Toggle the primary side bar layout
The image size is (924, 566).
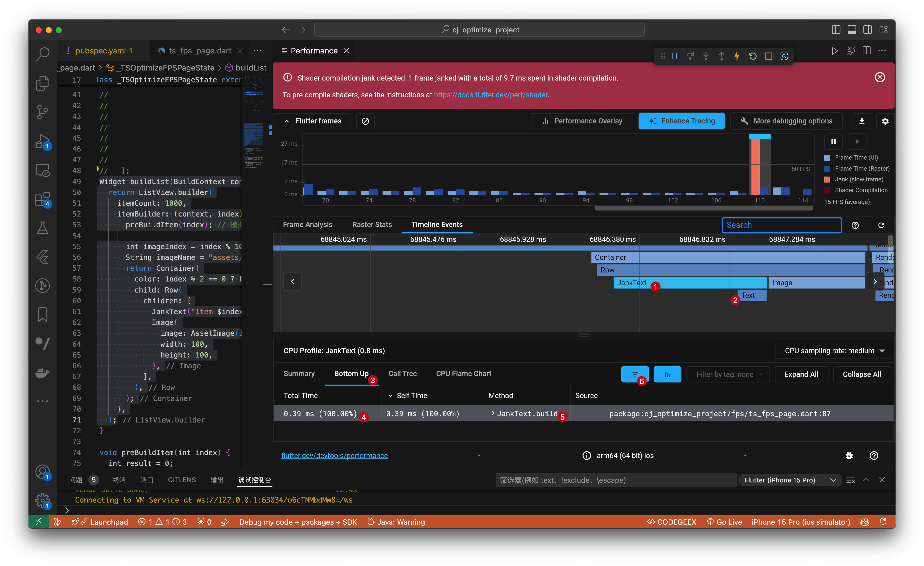pyautogui.click(x=836, y=30)
